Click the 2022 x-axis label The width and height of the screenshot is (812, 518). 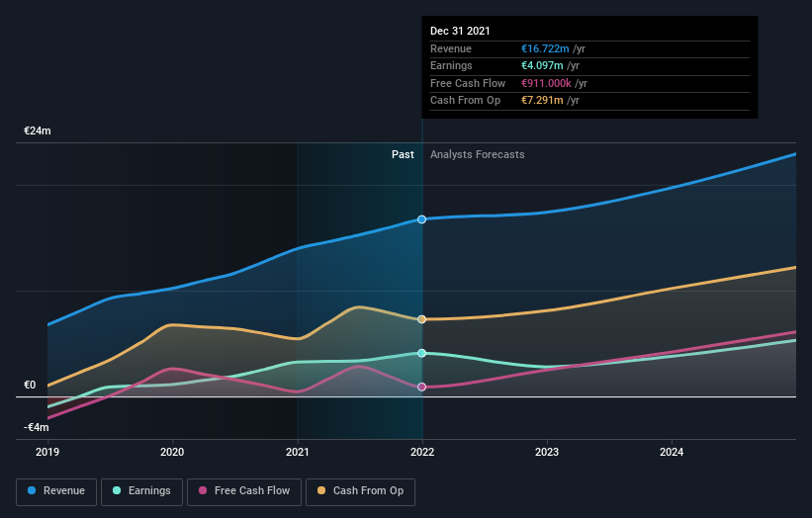coord(422,453)
